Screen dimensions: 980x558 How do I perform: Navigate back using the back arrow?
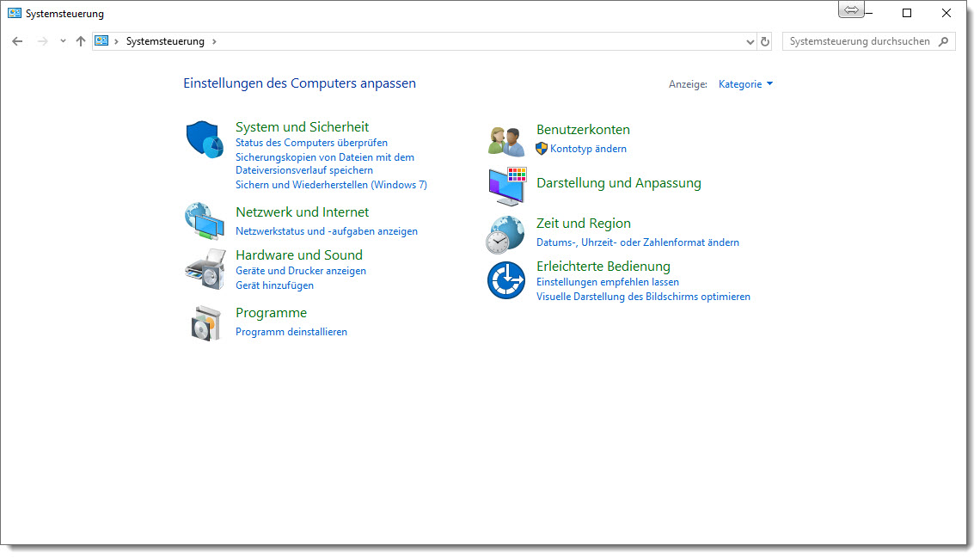point(17,41)
